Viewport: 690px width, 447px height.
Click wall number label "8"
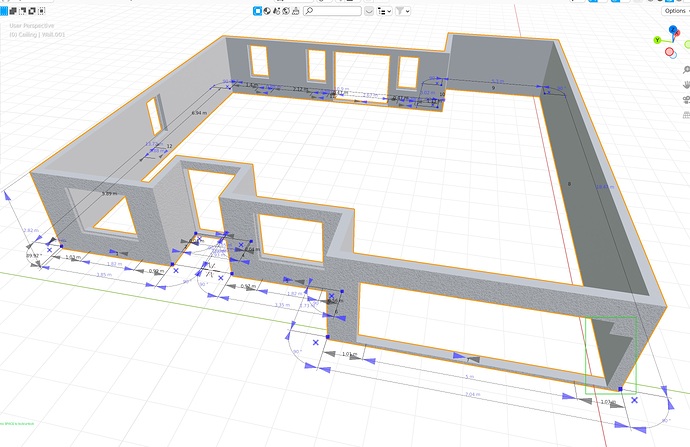click(569, 184)
